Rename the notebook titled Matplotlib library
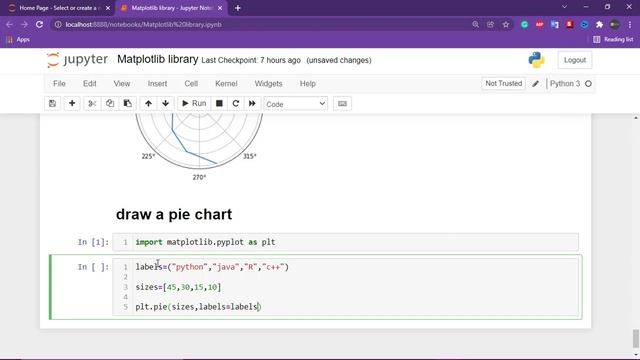 tap(158, 60)
